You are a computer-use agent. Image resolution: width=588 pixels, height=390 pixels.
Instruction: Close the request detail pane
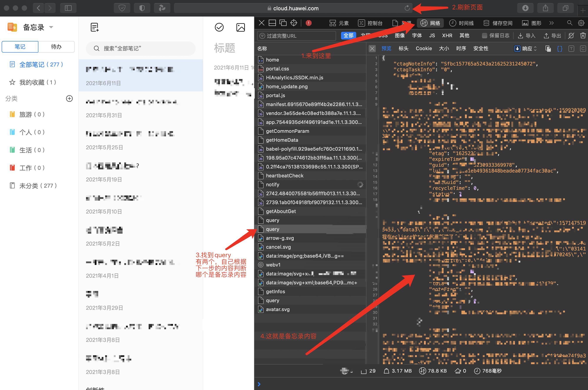coord(372,48)
